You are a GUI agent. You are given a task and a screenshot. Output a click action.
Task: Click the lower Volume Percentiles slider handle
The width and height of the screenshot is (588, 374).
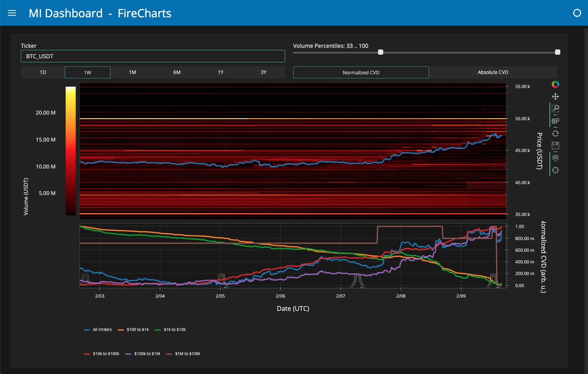[380, 52]
